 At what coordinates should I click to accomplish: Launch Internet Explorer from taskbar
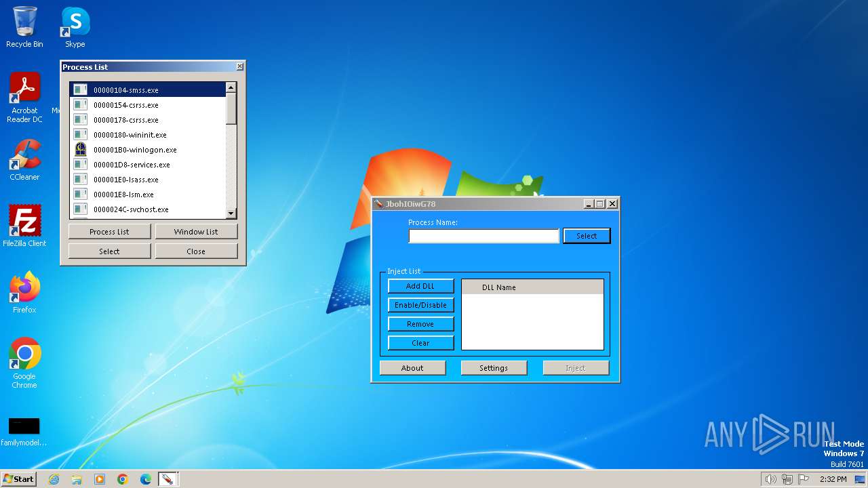point(54,479)
